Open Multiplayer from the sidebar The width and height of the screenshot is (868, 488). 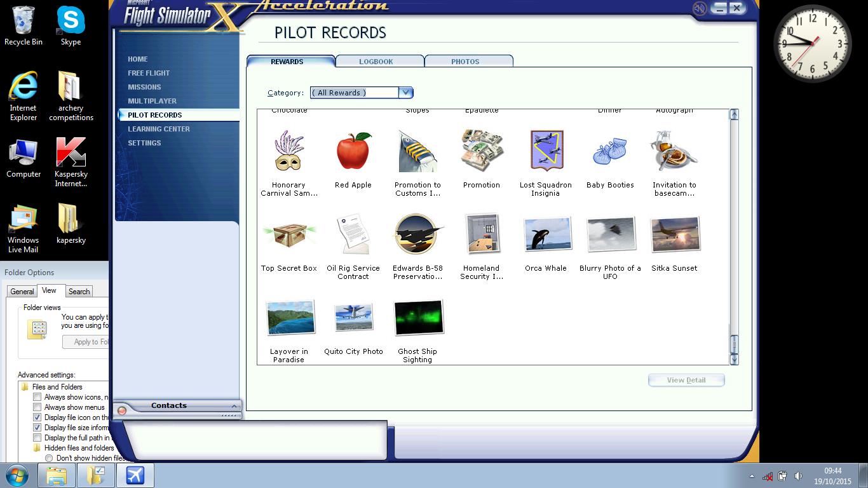point(153,101)
